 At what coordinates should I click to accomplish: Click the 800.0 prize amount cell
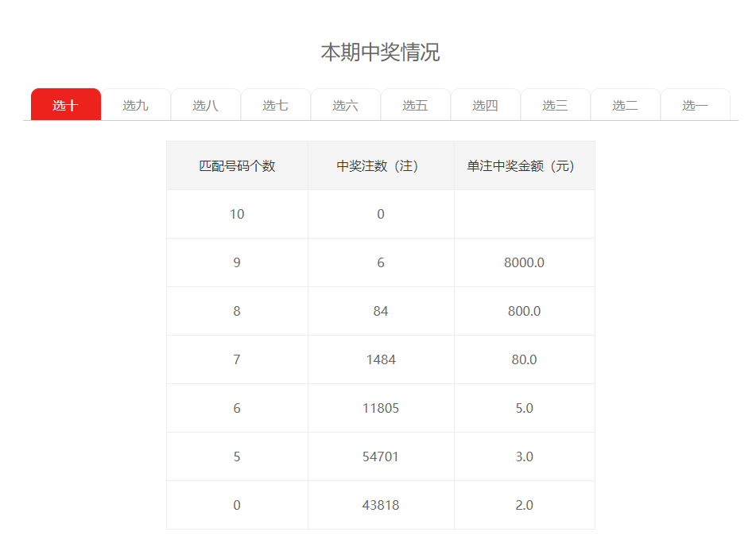(524, 311)
